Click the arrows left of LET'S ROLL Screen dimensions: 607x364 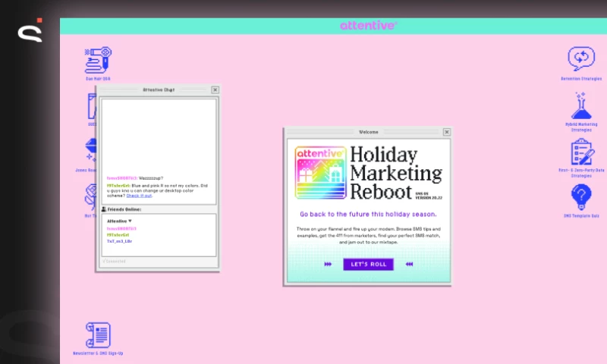pos(328,264)
